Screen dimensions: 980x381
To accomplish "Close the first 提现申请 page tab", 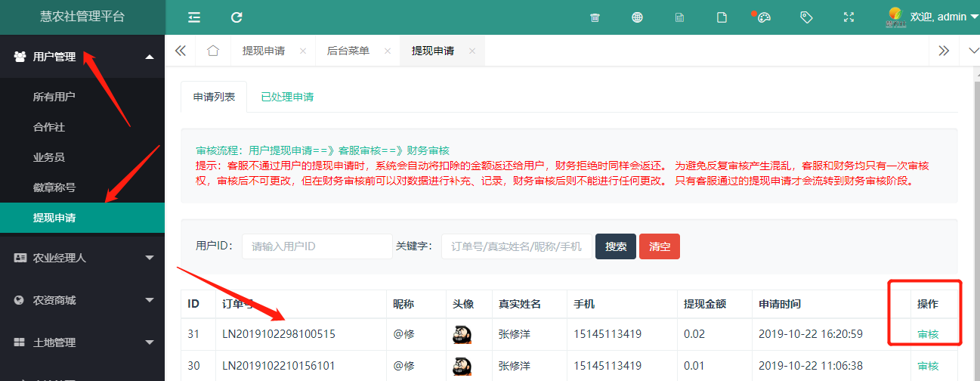I will point(303,51).
